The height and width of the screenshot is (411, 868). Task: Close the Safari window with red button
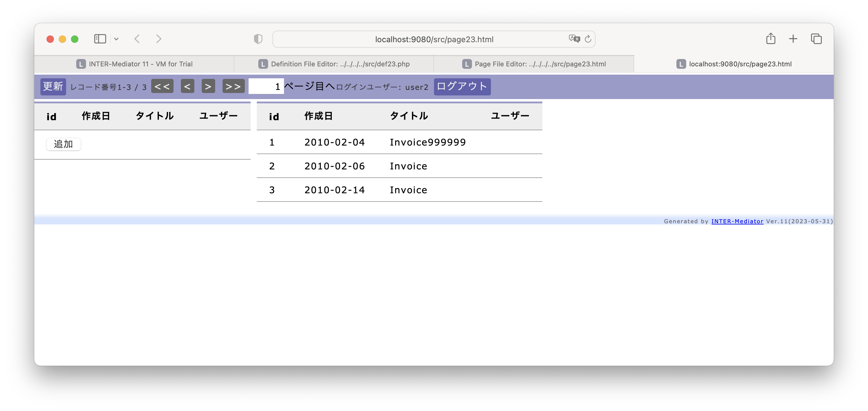pos(50,39)
